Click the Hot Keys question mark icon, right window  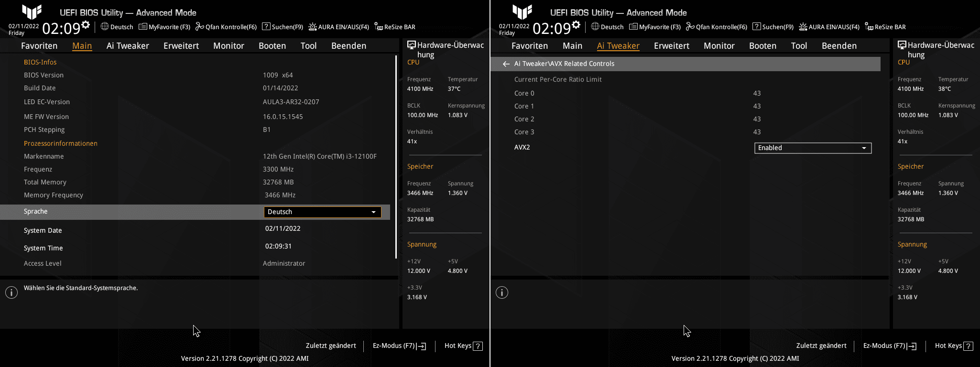click(968, 346)
